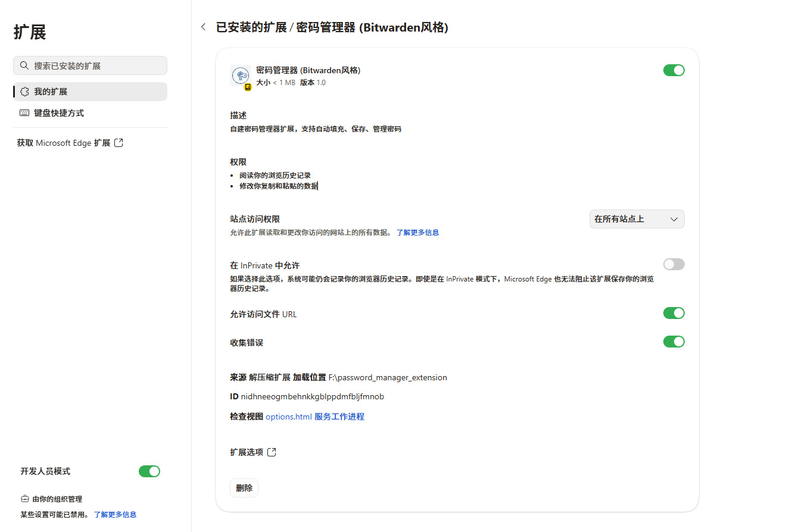Click the puzzle-piece icon next to 我的扩展
This screenshot has width=808, height=532.
(x=24, y=92)
